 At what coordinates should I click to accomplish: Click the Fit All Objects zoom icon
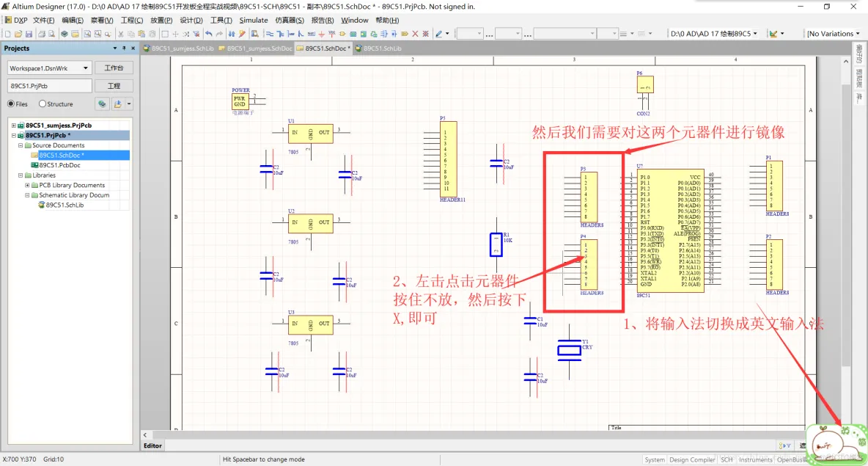(x=87, y=34)
